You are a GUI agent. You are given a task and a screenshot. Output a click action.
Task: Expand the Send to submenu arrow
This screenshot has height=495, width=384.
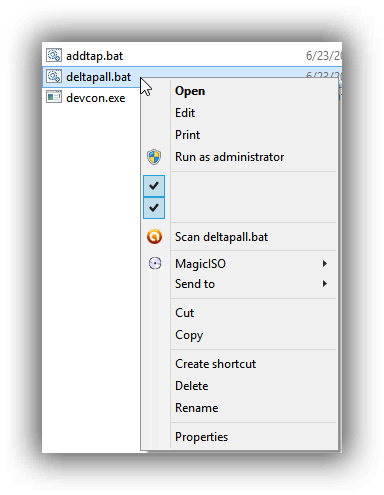[x=325, y=284]
